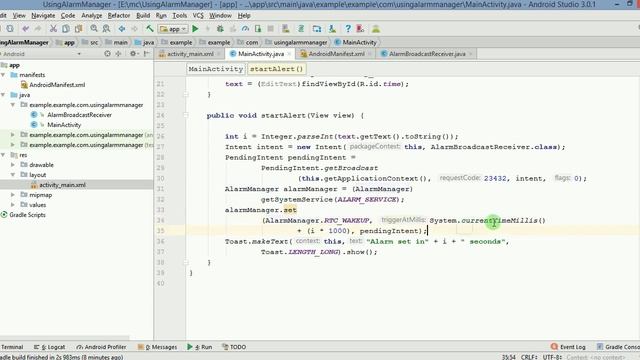Click the hide project panel icon
This screenshot has height=360, width=640.
pyautogui.click(x=147, y=54)
